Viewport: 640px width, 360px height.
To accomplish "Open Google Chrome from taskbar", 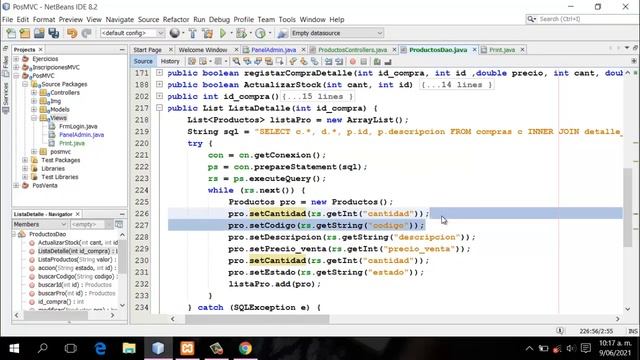I will pos(245,348).
